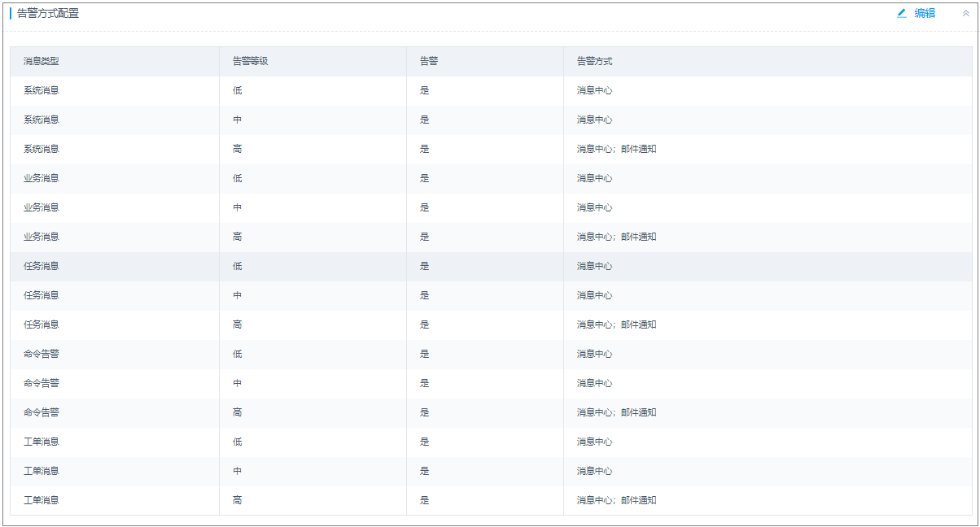Click the 告警方式配置 section title
The image size is (980, 527).
[x=48, y=13]
